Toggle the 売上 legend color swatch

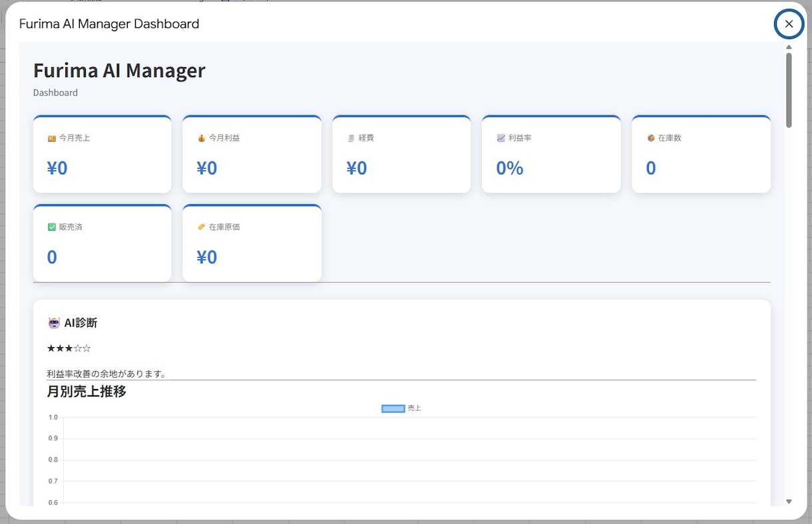[393, 408]
